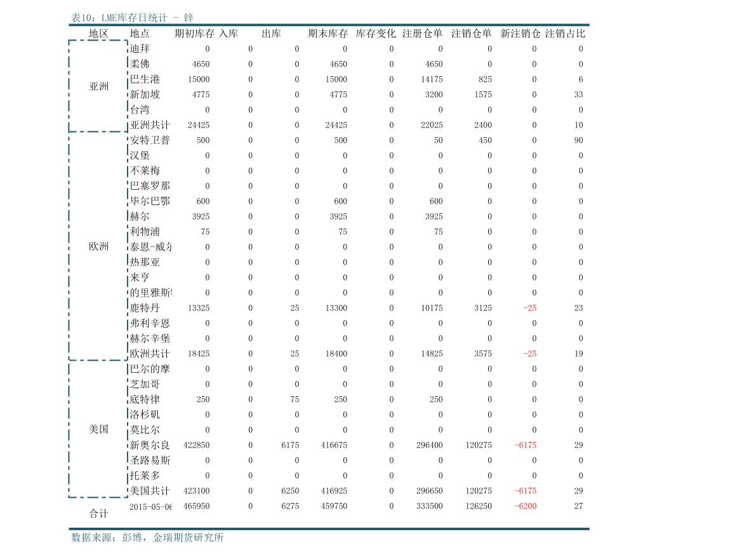Click the 465950 total opening stock

tap(197, 506)
